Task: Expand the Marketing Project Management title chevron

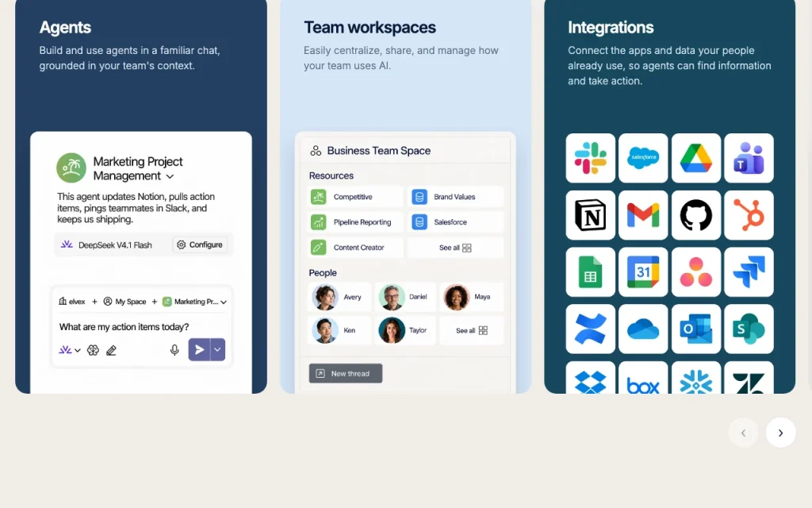Action: pyautogui.click(x=170, y=177)
